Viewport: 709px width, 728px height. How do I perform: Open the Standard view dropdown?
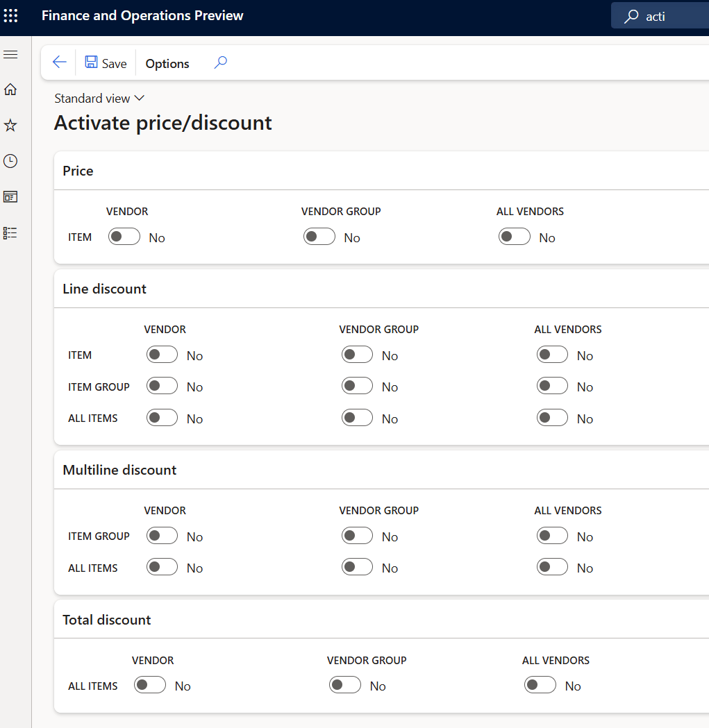(x=99, y=99)
